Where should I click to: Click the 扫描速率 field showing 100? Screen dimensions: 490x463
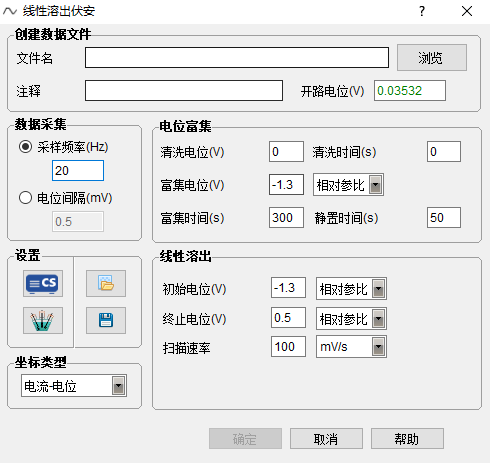coord(288,347)
